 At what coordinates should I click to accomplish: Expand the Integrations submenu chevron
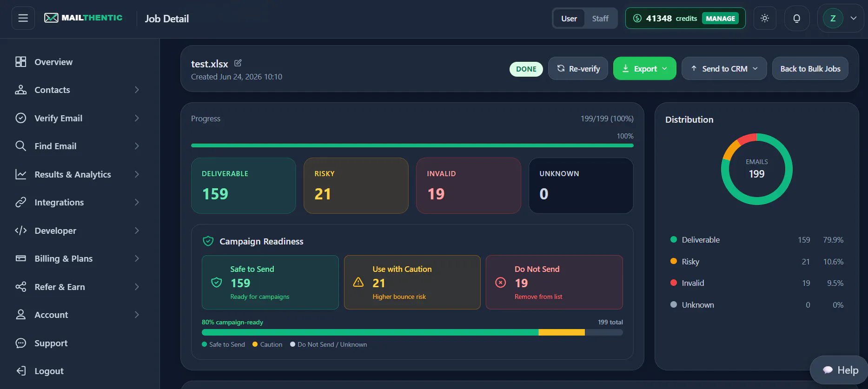click(x=137, y=202)
